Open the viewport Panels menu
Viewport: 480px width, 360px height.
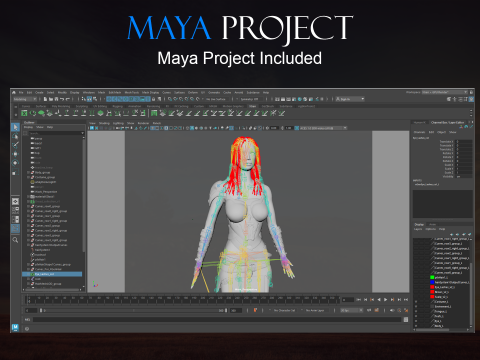coord(157,123)
